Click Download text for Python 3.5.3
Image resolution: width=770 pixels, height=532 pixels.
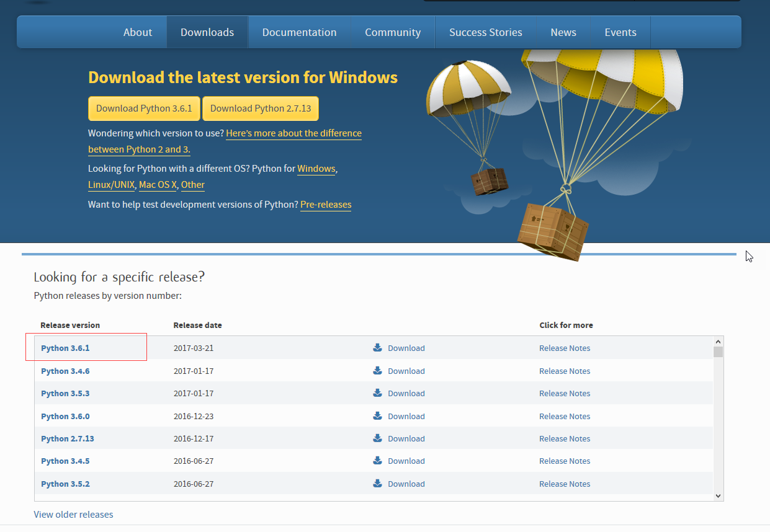(406, 393)
